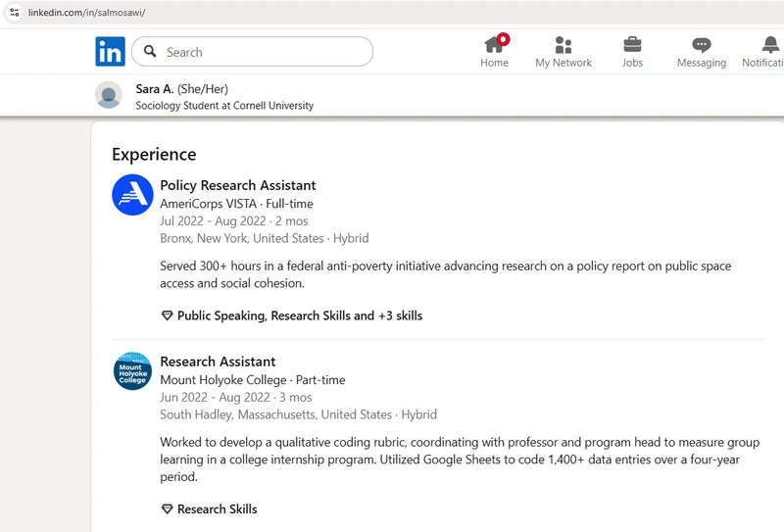This screenshot has height=532, width=784.
Task: Open the My Network icon
Action: pyautogui.click(x=563, y=45)
